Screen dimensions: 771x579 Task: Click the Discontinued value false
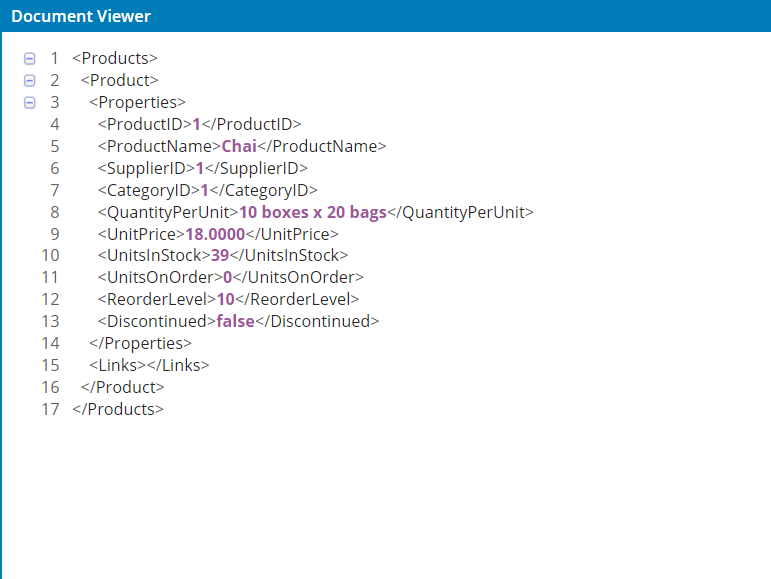236,322
